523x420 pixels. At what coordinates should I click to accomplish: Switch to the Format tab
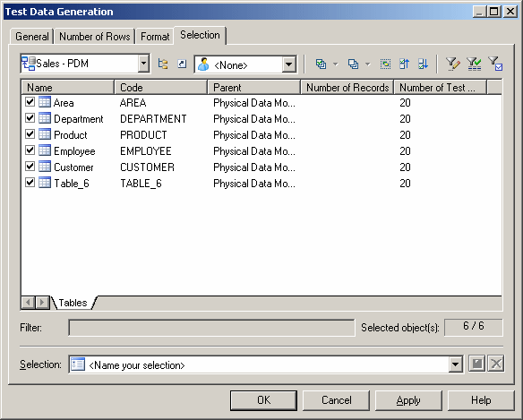point(155,37)
